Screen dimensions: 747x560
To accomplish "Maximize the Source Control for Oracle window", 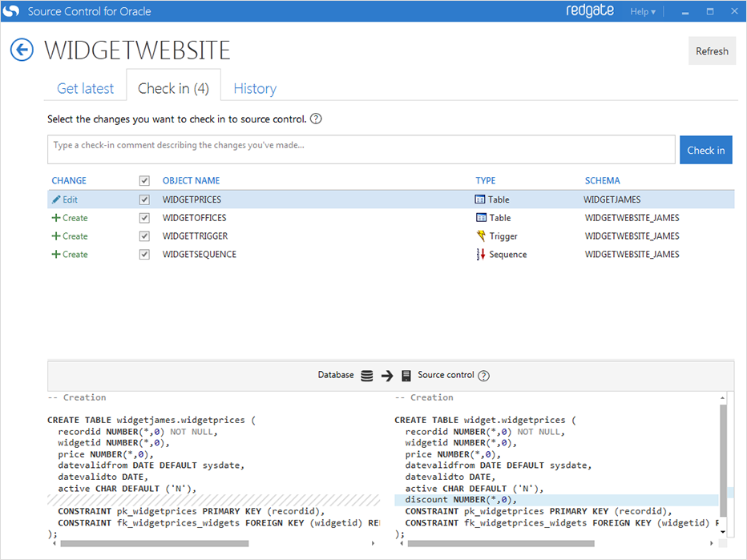I will [x=710, y=11].
